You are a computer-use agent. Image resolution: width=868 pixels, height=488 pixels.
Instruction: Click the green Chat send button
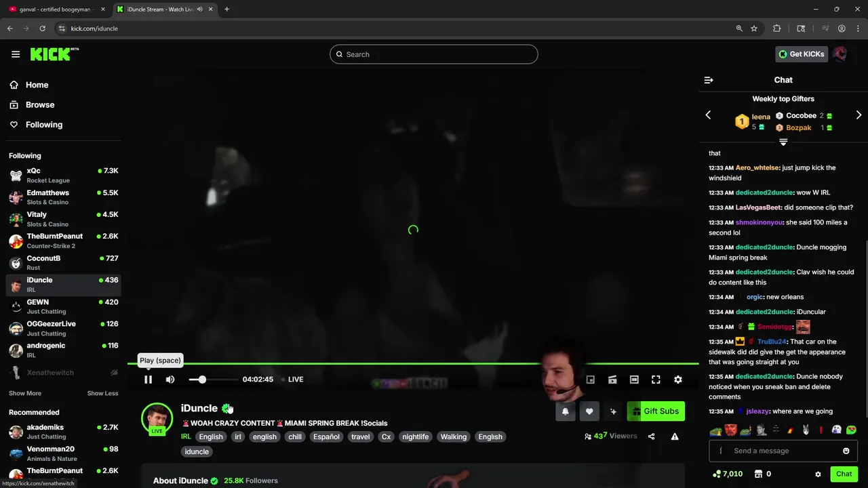tap(844, 474)
